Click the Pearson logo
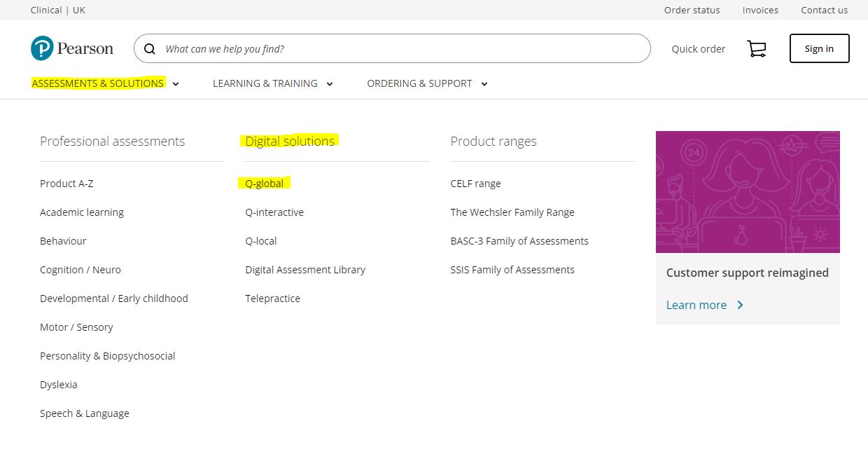Viewport: 868px width, 452px height. 71,48
